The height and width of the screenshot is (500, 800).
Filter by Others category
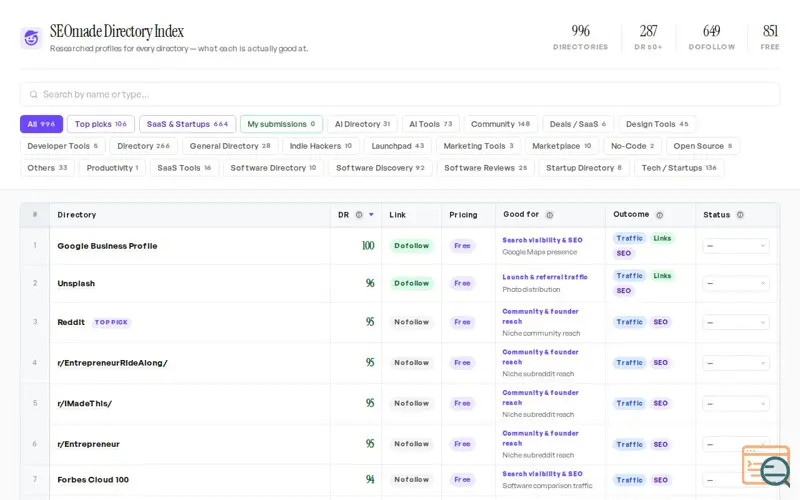(47, 168)
